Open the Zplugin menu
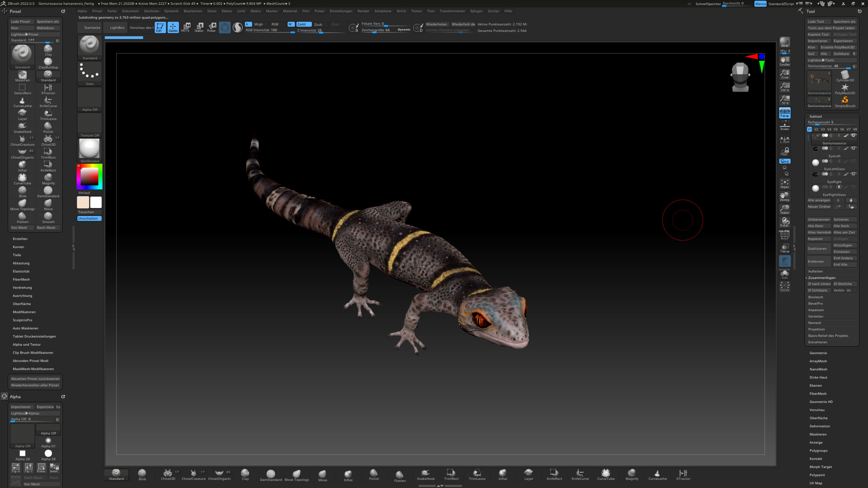 click(x=476, y=11)
